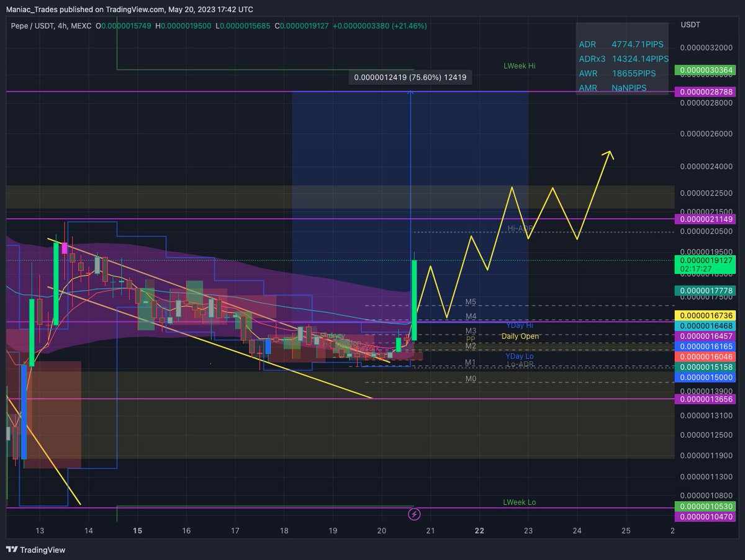Click the yellow 0.0000016736 pivot price tag
Image resolution: width=745 pixels, height=560 pixels.
[x=705, y=315]
